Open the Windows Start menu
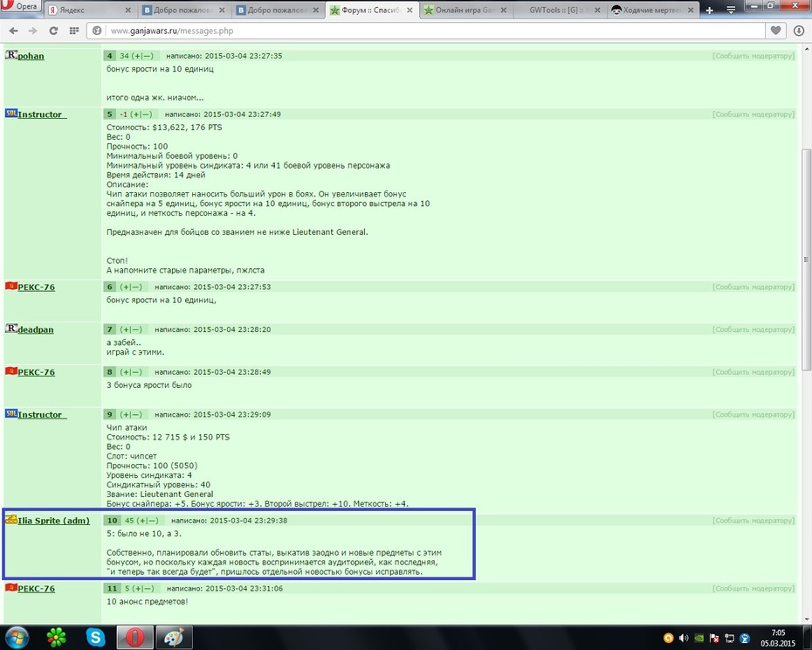Viewport: 812px width, 650px height. click(16, 637)
